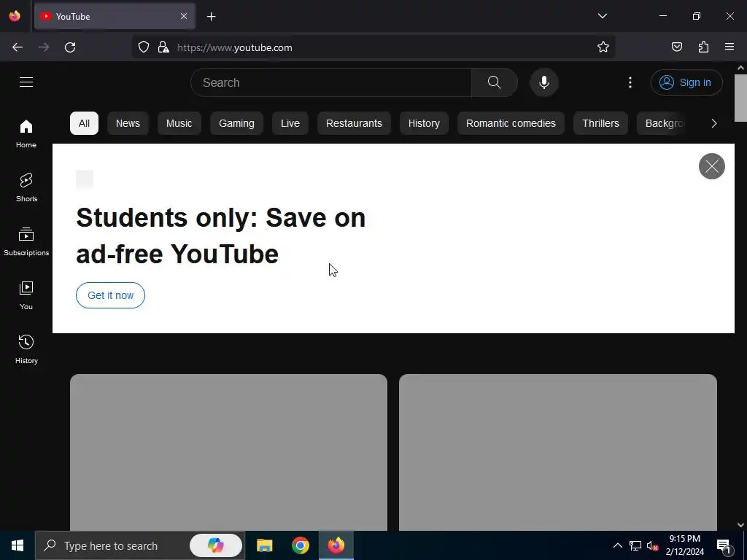747x560 pixels.
Task: Go to Home in sidebar
Action: pyautogui.click(x=26, y=133)
